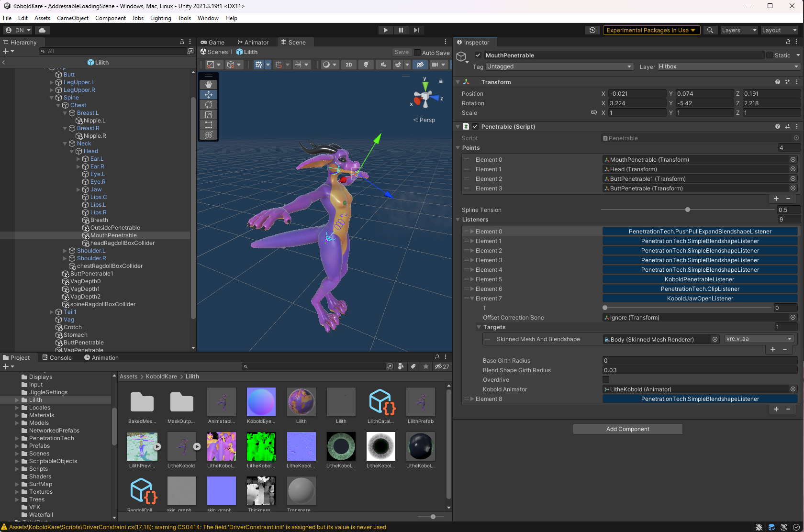Toggle Penetrable script enabled checkbox
The height and width of the screenshot is (532, 804).
(475, 126)
